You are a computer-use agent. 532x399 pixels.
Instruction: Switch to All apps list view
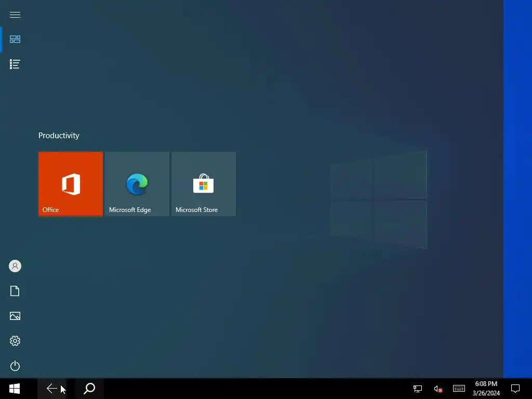point(15,64)
